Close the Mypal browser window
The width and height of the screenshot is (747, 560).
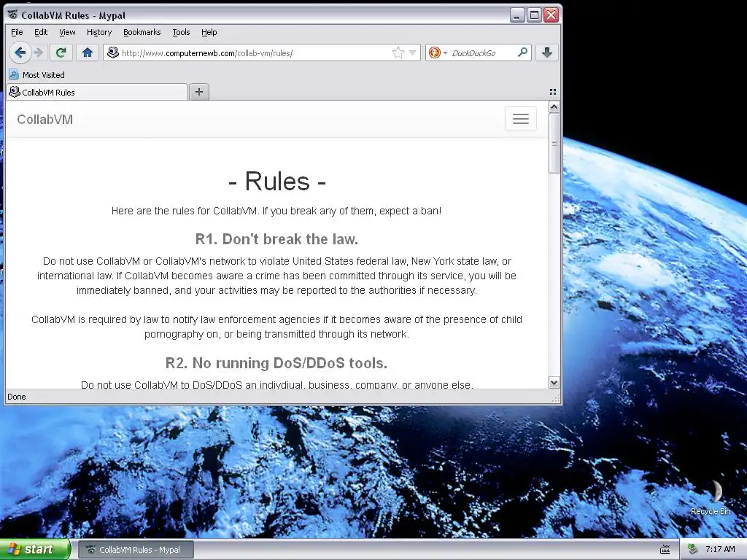coord(551,15)
